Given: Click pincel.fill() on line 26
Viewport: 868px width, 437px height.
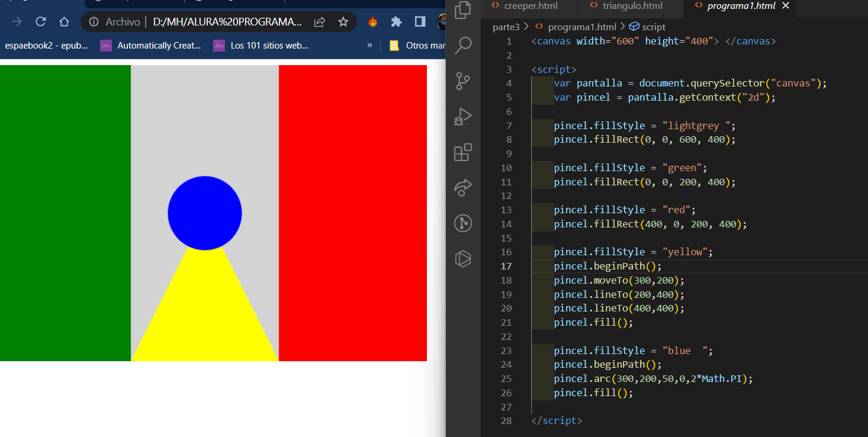Looking at the screenshot, I should (593, 393).
